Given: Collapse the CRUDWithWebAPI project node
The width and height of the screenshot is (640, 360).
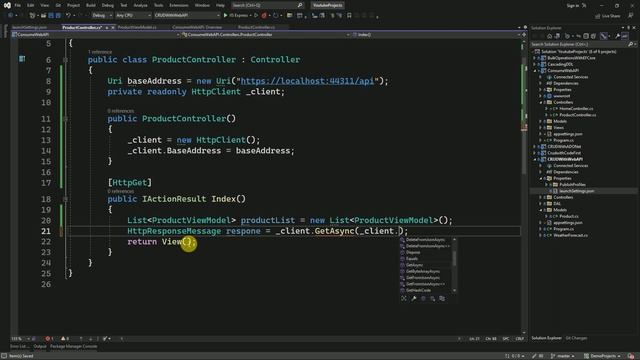Looking at the screenshot, I should coord(535,159).
